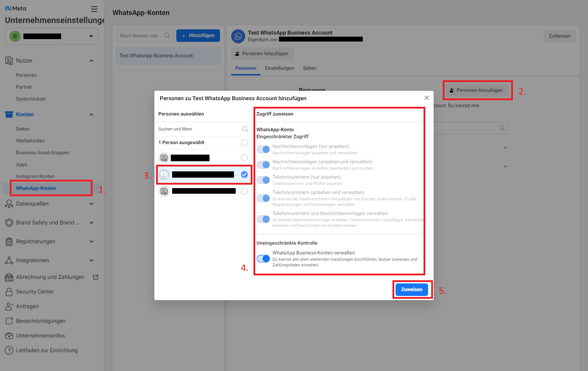Screen dimensions: 588x371
Task: Click the Leitfaden zur Einrichtung help icon
Action: pyautogui.click(x=9, y=350)
